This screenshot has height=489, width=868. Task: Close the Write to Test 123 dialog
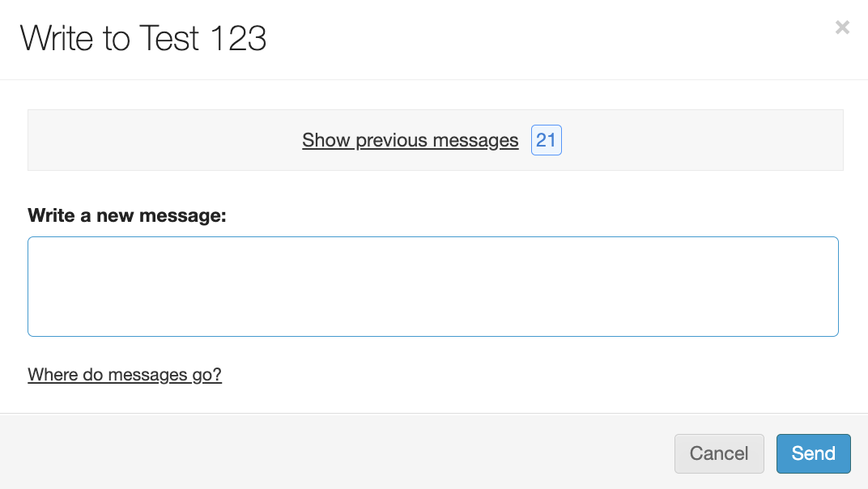842,28
